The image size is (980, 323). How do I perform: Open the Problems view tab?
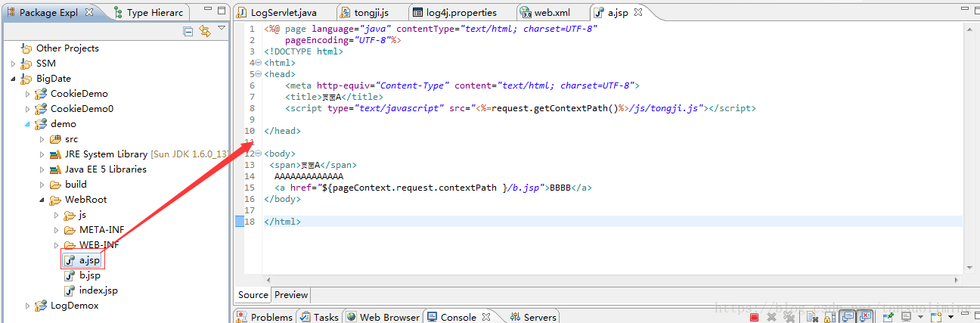[x=265, y=317]
